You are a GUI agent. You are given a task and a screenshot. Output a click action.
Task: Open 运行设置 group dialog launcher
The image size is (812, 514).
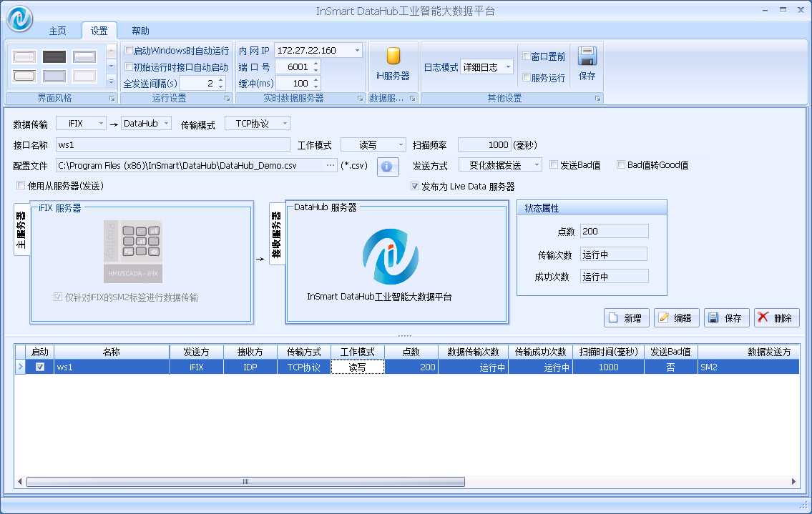point(227,99)
